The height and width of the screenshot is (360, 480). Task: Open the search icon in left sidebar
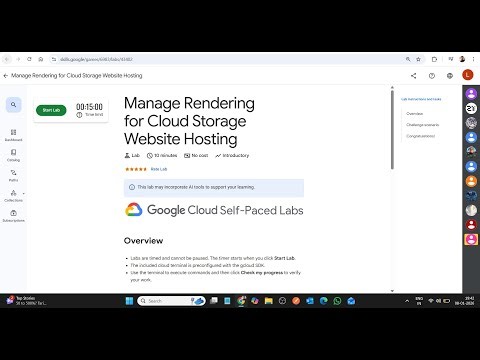13,105
